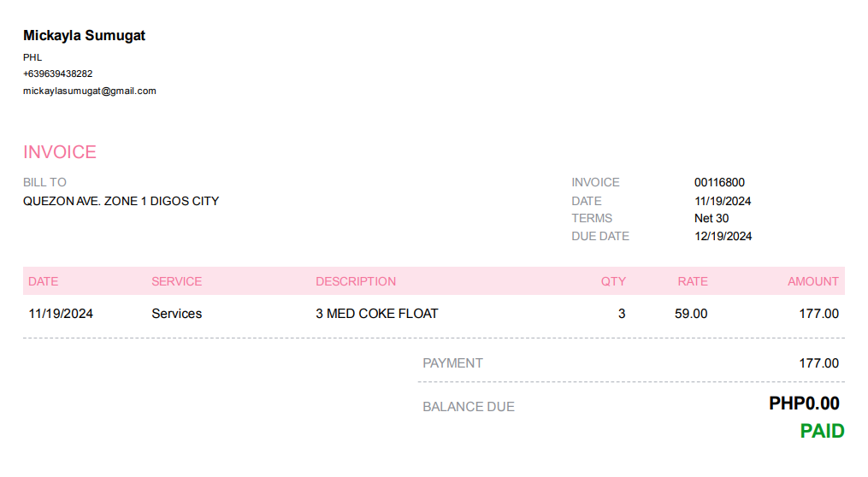
Task: Click the AMOUNT column header
Action: (x=813, y=281)
